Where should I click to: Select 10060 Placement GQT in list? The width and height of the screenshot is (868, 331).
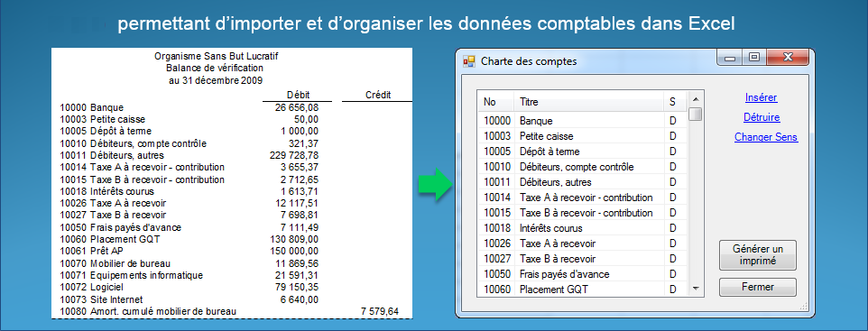pos(582,289)
